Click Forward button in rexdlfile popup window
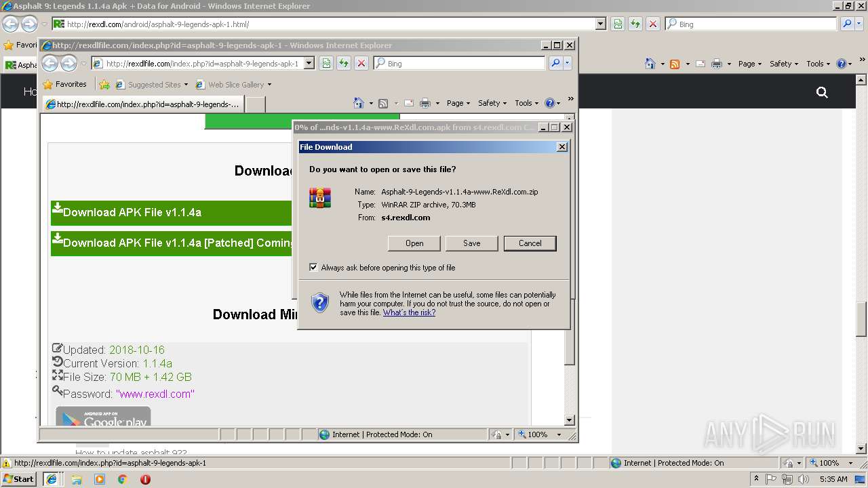Image resolution: width=868 pixels, height=488 pixels. (x=68, y=63)
